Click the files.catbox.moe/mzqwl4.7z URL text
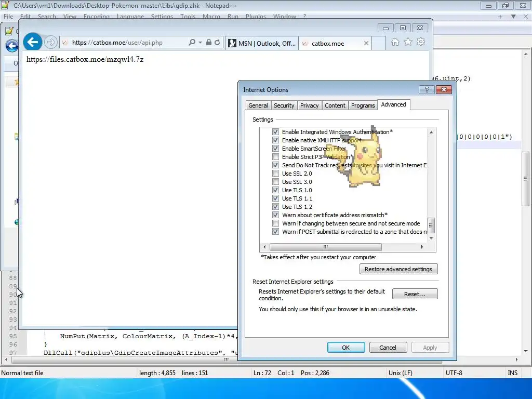The width and height of the screenshot is (532, 399). pos(85,59)
